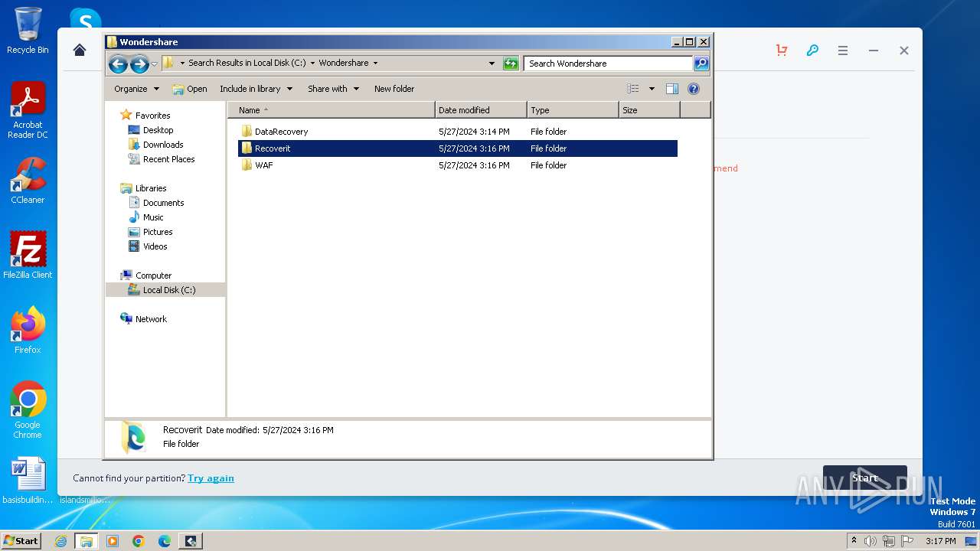The width and height of the screenshot is (980, 551).
Task: Select CCleaner desktop shortcut
Action: (x=28, y=181)
